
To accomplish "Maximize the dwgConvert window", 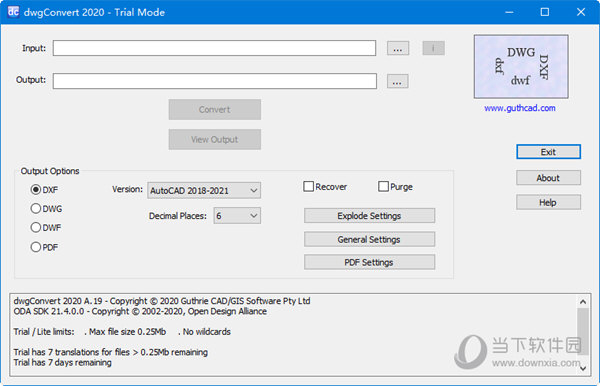I will coord(545,12).
